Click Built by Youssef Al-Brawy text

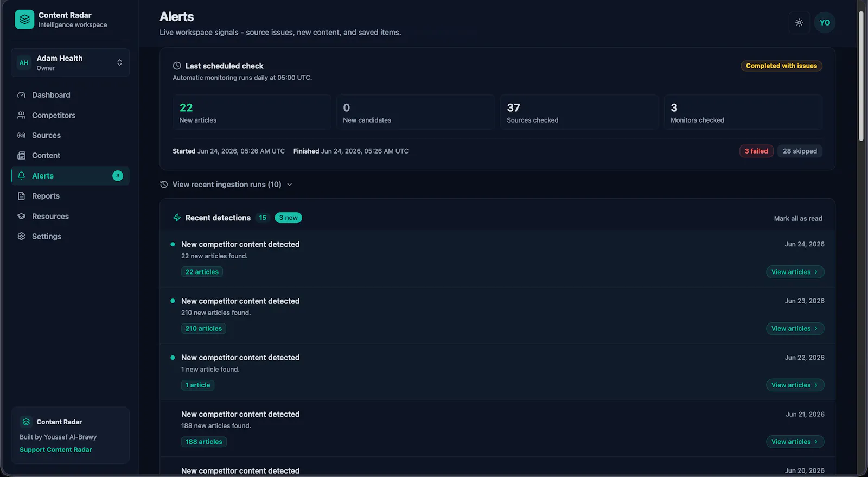pyautogui.click(x=58, y=437)
